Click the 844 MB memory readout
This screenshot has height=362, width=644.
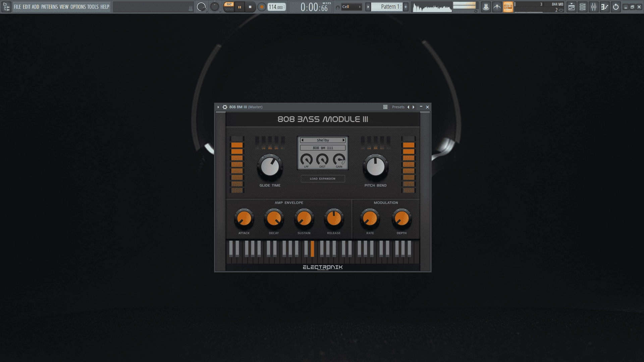coord(557,4)
